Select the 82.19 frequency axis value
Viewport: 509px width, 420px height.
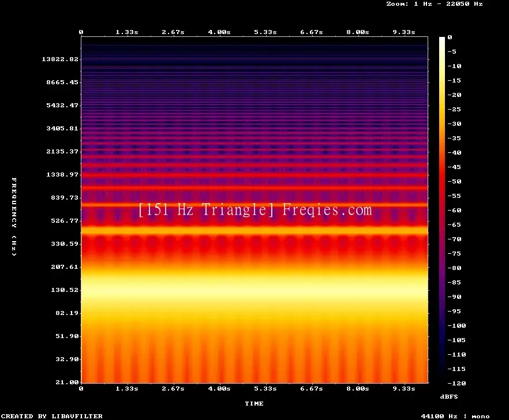click(67, 313)
